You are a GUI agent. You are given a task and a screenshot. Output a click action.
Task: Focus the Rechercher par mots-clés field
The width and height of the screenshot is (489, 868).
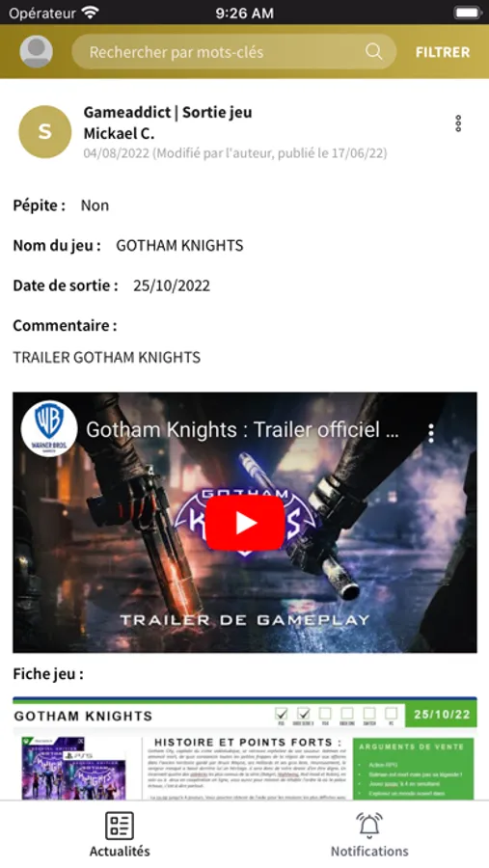click(x=233, y=51)
